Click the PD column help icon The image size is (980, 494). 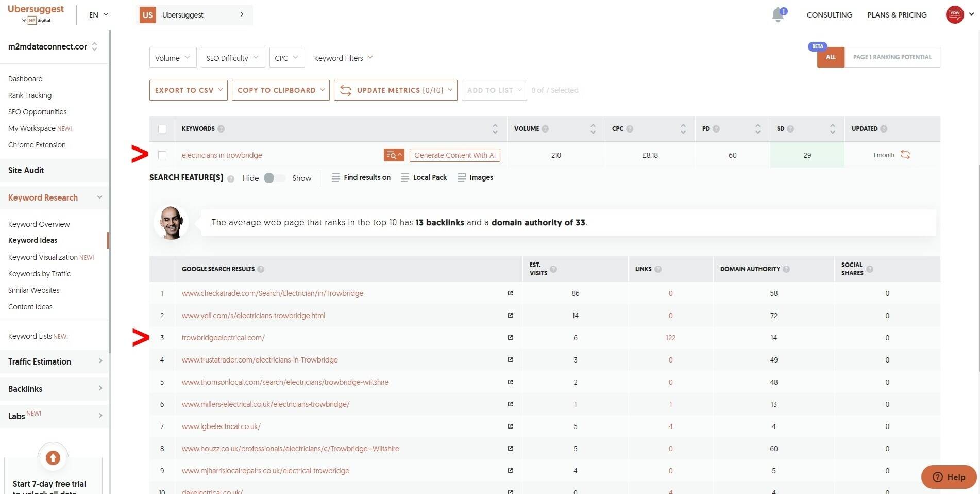[716, 129]
